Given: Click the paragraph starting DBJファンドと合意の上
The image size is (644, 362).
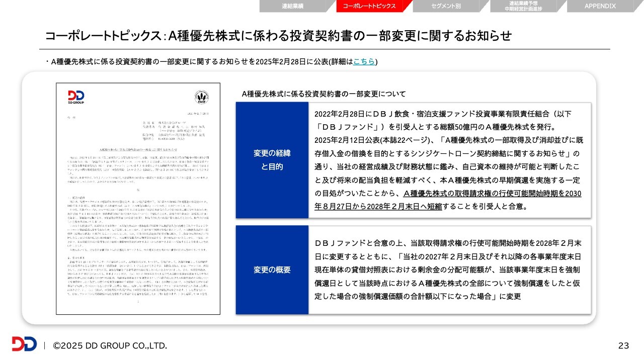Looking at the screenshot, I should (x=448, y=270).
